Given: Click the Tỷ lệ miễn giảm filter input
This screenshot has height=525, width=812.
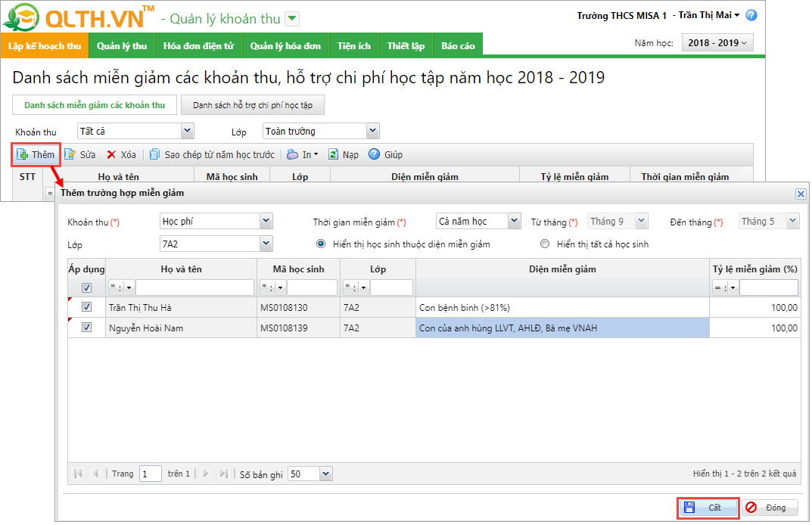Looking at the screenshot, I should [769, 287].
